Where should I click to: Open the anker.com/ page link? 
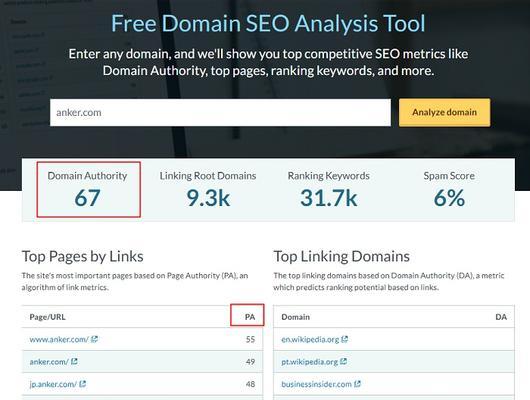point(49,361)
